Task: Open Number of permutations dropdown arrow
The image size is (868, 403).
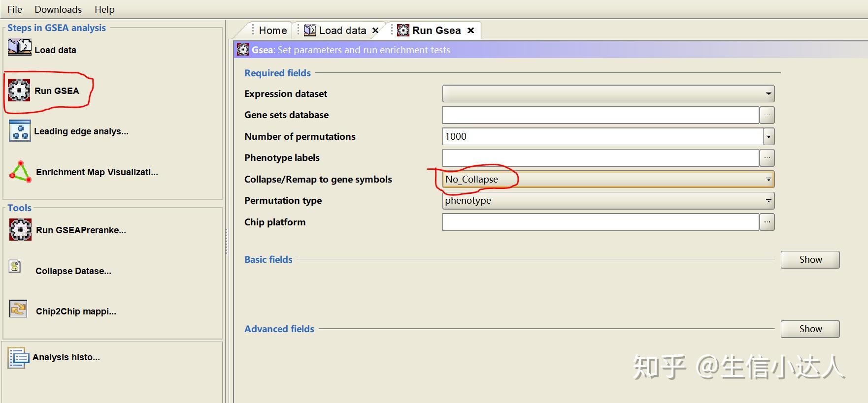Action: [x=768, y=136]
